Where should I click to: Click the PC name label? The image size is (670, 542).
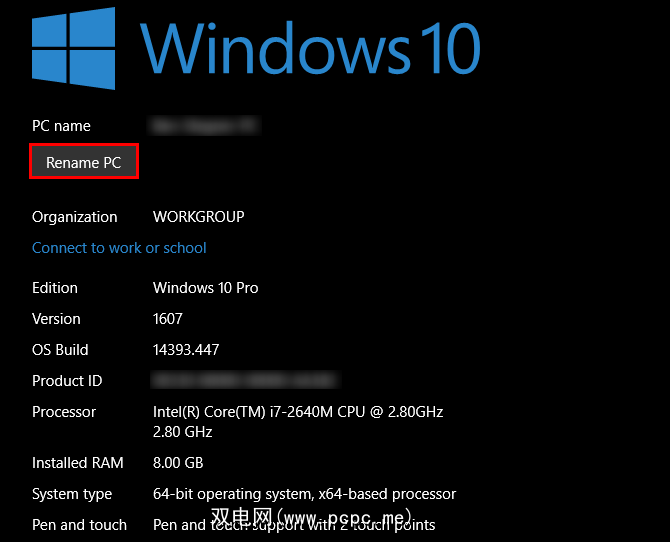(x=61, y=126)
